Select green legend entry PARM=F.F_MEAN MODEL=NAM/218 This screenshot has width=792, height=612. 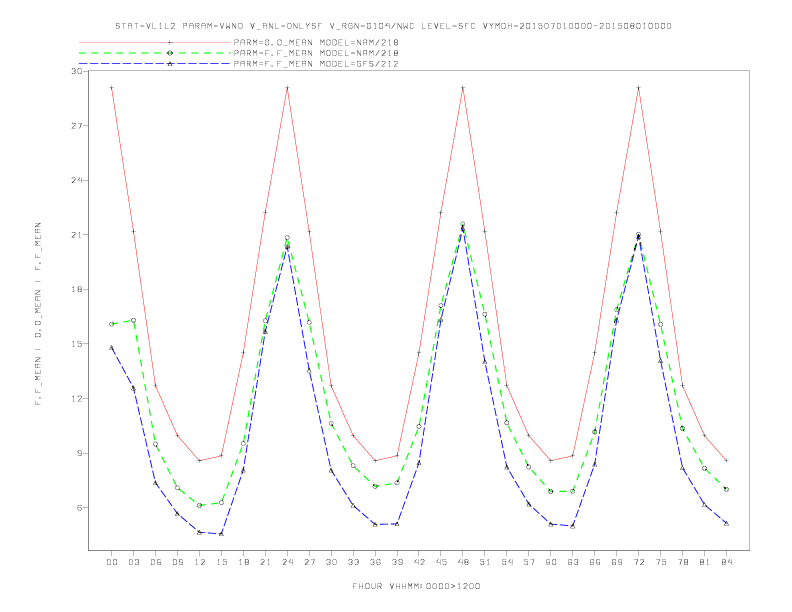[x=316, y=53]
